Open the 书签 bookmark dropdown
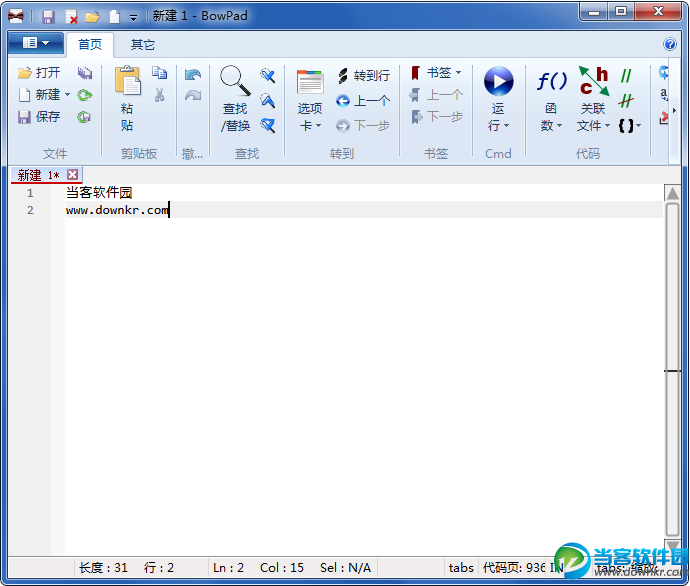This screenshot has height=586, width=690. 436,73
